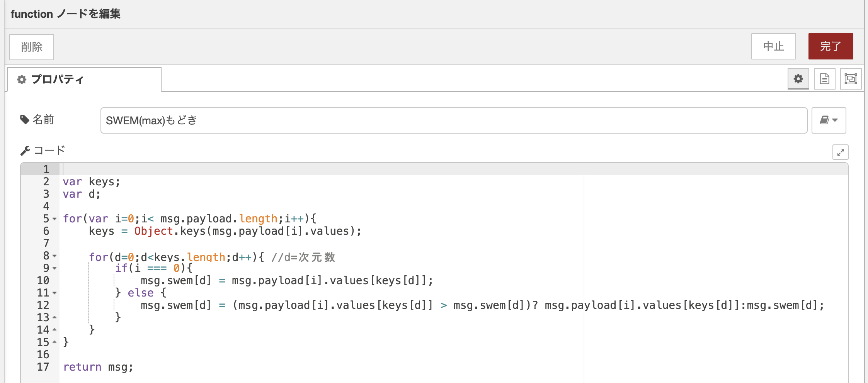The width and height of the screenshot is (868, 383).
Task: Collapse code fold arrow on line 8
Action: point(54,256)
